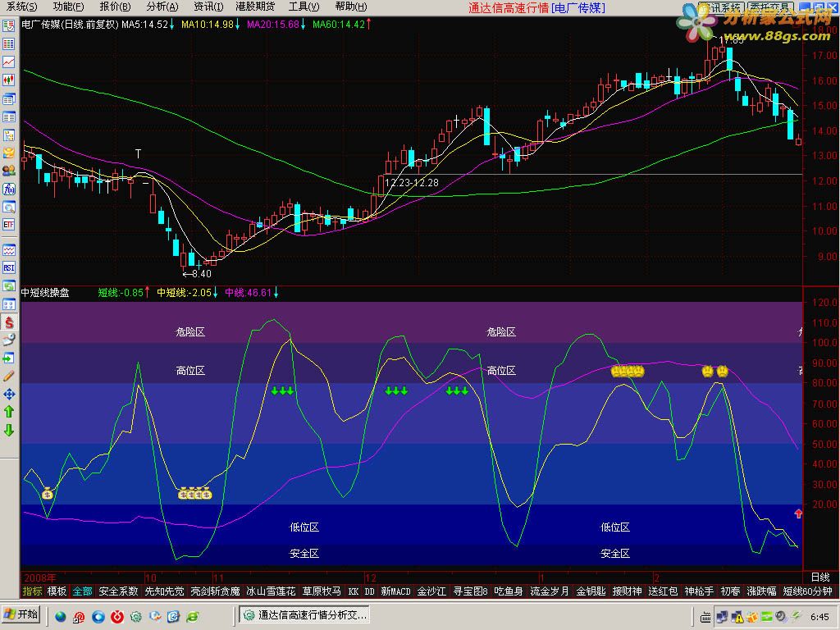Viewport: 840px width, 630px height.
Task: Click the 开始 Start button
Action: coord(21,614)
